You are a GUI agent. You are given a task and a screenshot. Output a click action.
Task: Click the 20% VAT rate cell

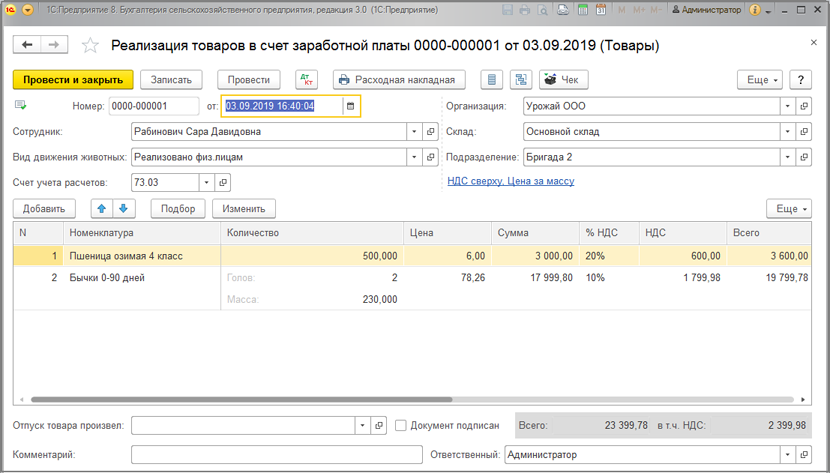coord(609,256)
